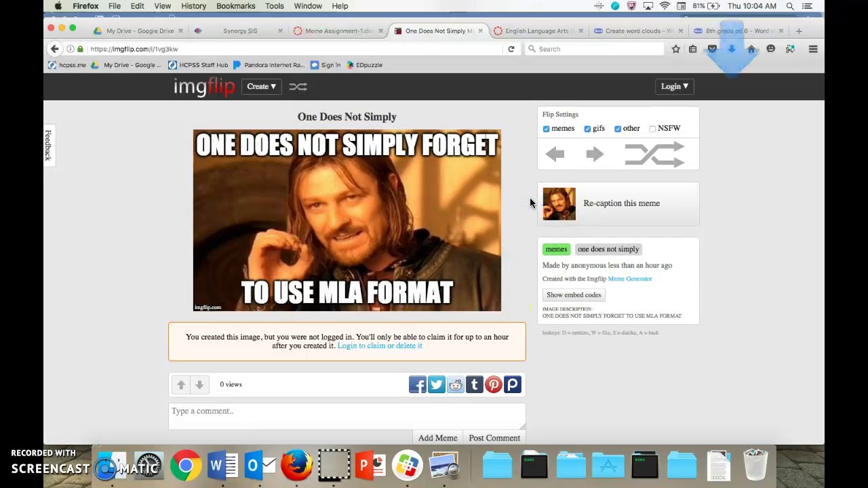Click the smiley face toolbar icon
Image resolution: width=868 pixels, height=488 pixels.
click(x=771, y=49)
